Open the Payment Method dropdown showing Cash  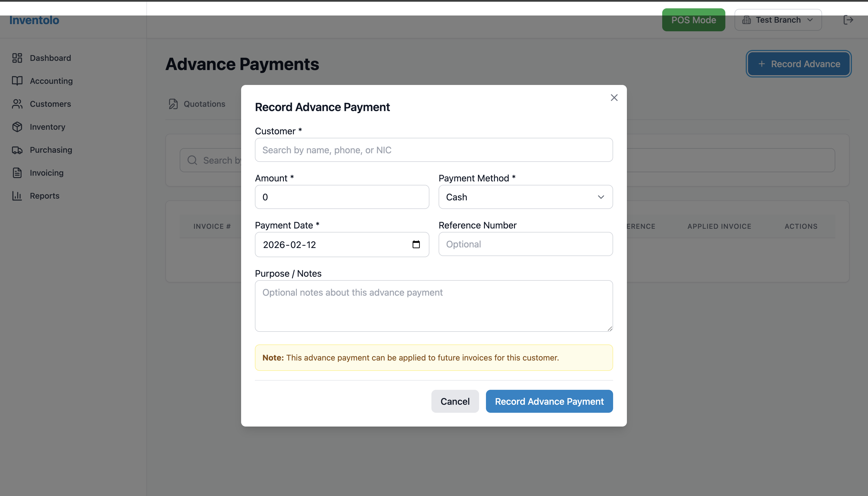[525, 197]
